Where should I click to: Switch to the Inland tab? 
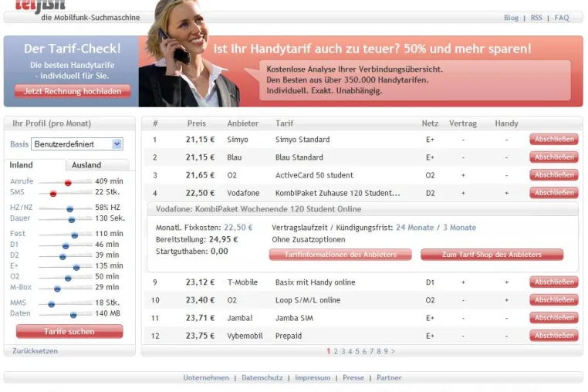35,165
